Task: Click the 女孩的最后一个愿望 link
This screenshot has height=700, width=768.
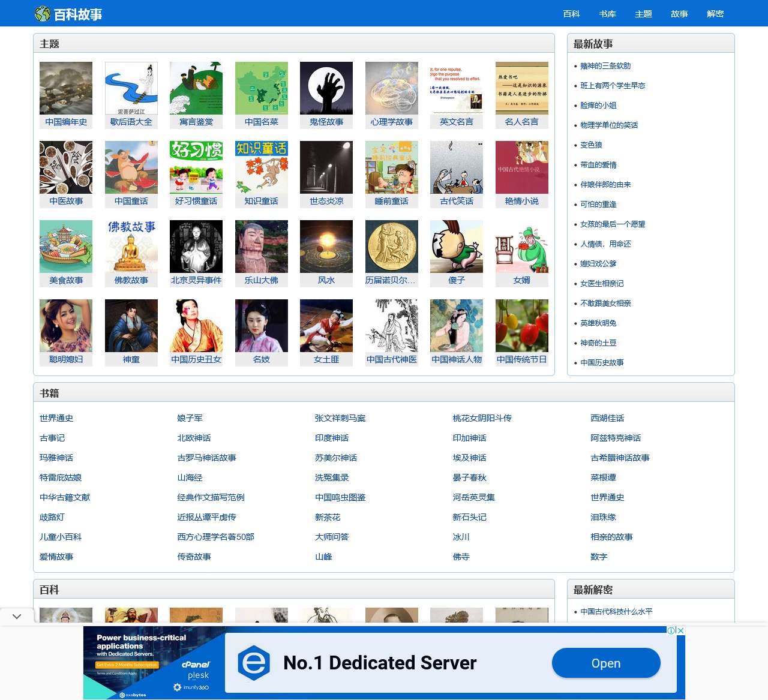Action: 613,224
